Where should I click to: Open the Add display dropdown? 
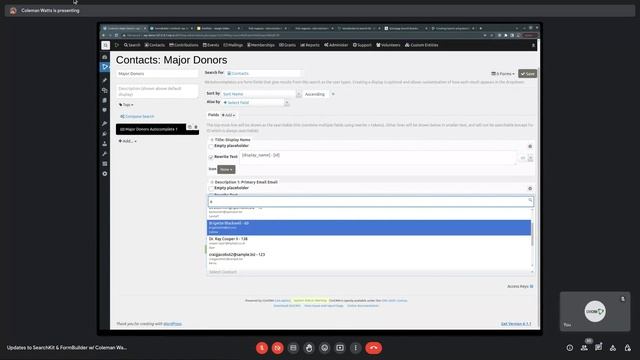coord(127,141)
